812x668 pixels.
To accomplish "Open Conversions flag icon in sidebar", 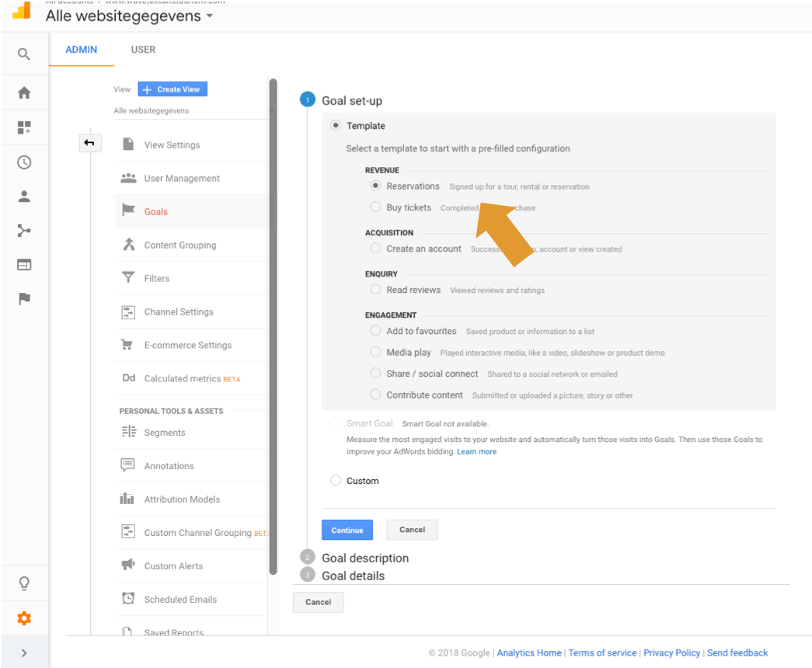I will tap(24, 298).
